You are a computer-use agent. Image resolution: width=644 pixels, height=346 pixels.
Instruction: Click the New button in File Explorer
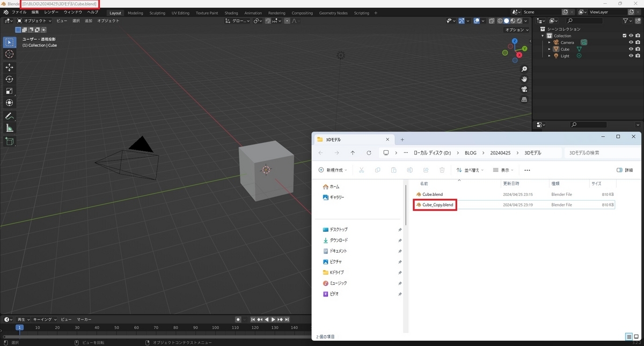pos(333,170)
